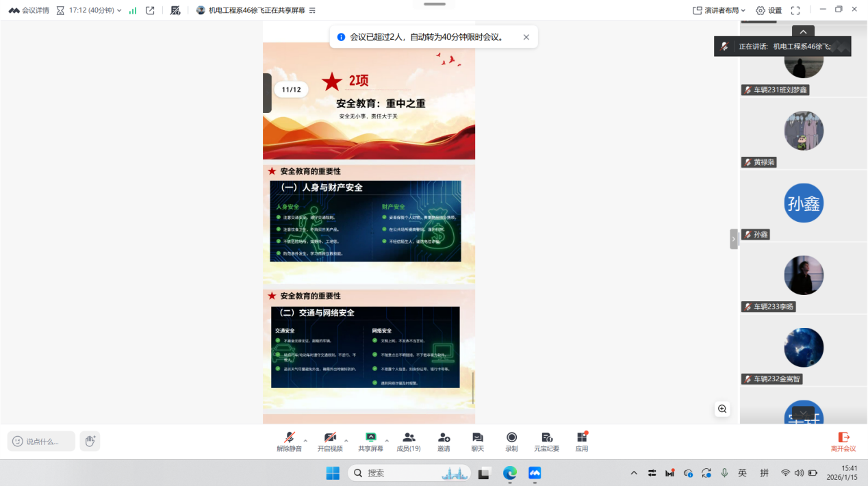
Task: Type in the 说点什么 message field
Action: point(42,442)
